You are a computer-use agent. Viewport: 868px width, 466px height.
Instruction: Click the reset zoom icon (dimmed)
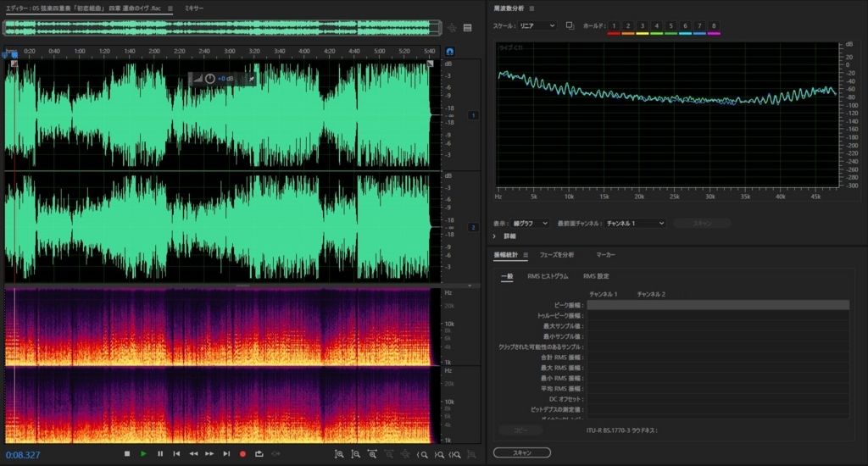pyautogui.click(x=405, y=454)
